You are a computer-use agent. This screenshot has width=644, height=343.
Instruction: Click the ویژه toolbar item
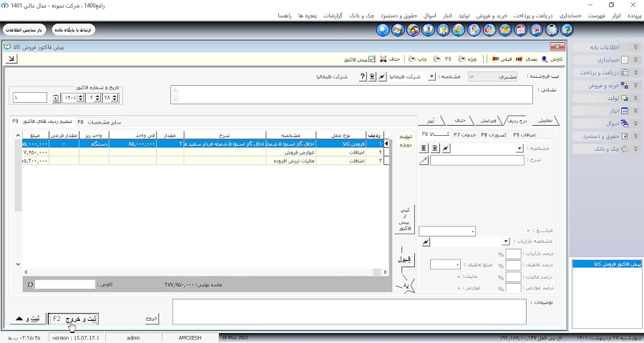[x=467, y=59]
